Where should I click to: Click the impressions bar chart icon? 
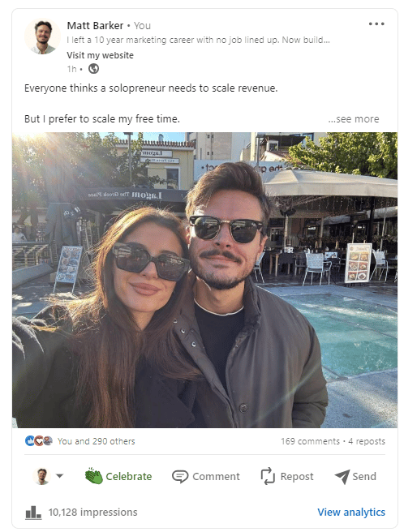[x=33, y=513]
